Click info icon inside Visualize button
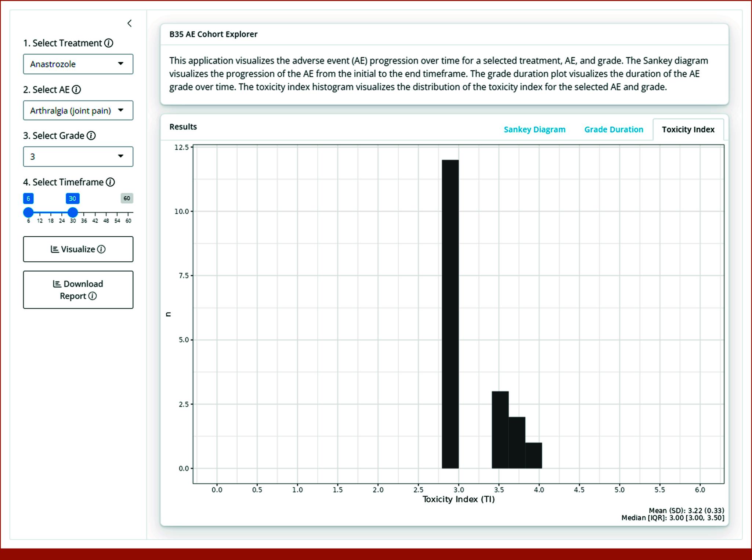Screen dimensions: 752x560 [x=101, y=249]
